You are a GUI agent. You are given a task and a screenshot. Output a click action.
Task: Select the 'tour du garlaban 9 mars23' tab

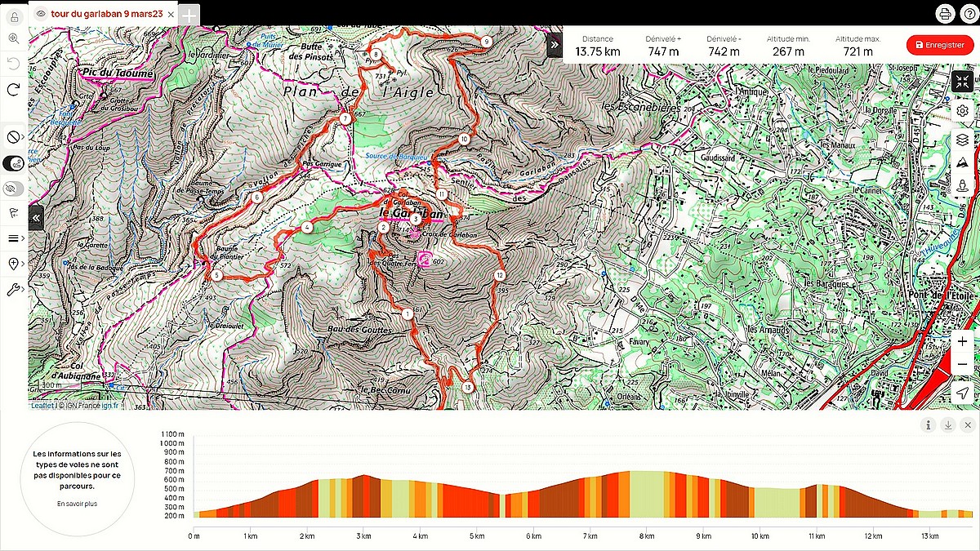[109, 13]
